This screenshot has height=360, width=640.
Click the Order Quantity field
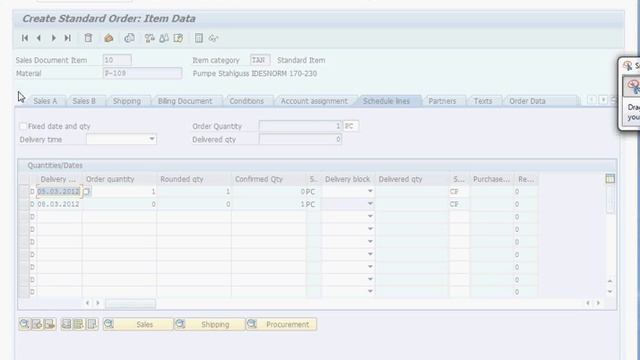300,126
